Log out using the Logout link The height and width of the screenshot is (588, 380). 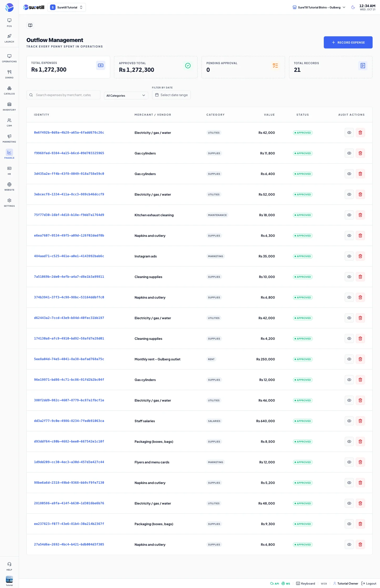tap(369, 584)
